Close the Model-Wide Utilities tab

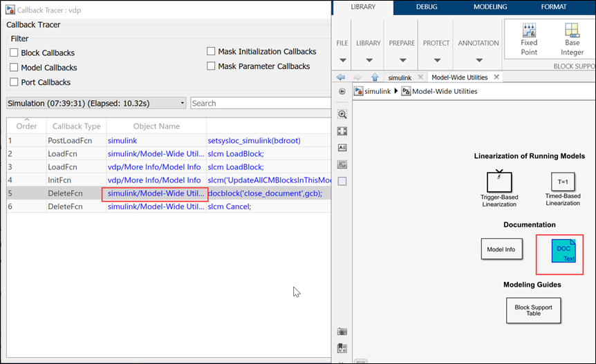(x=496, y=77)
